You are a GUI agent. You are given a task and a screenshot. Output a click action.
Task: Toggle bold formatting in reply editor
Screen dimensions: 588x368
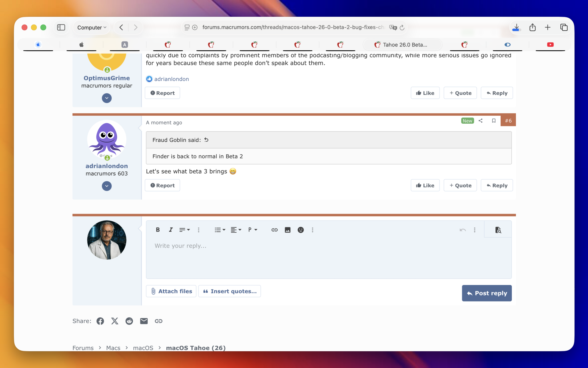(x=158, y=230)
